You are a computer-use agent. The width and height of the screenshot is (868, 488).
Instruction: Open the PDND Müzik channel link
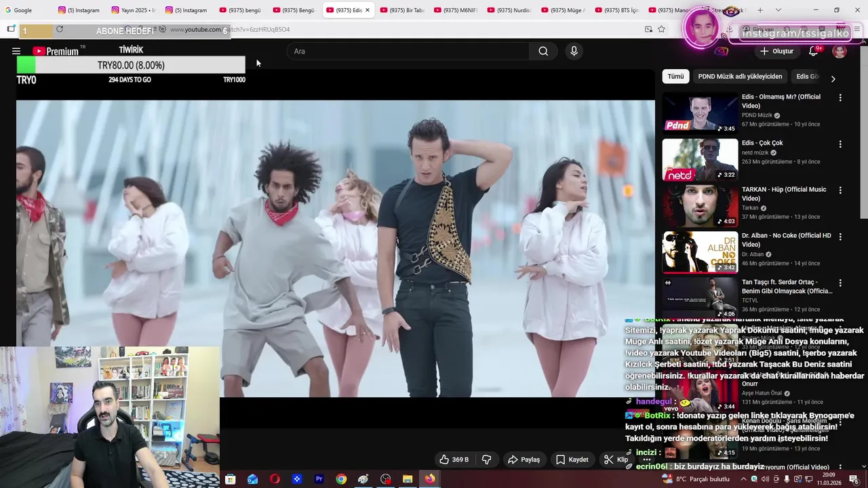[x=757, y=115]
